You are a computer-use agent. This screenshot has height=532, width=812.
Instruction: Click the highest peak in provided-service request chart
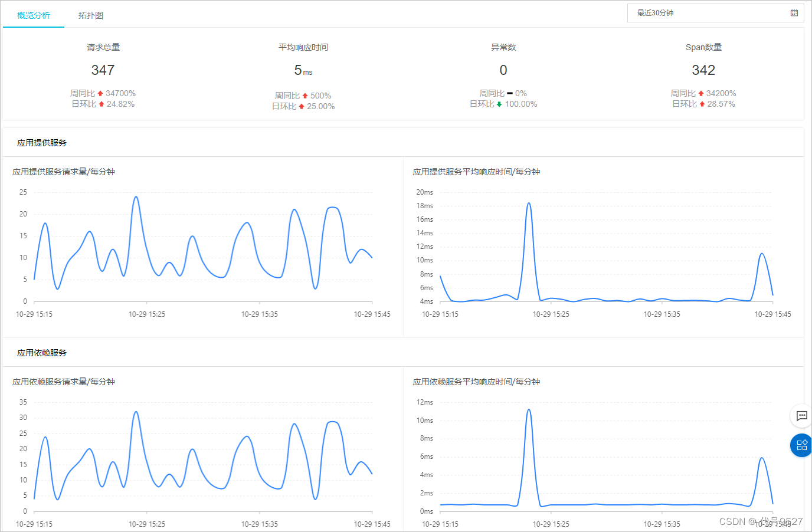[x=136, y=197]
